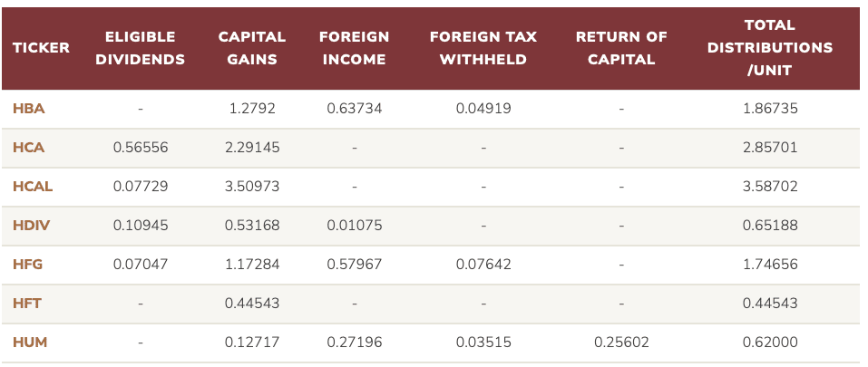Click the Eligible Dividends column header

pyautogui.click(x=140, y=48)
